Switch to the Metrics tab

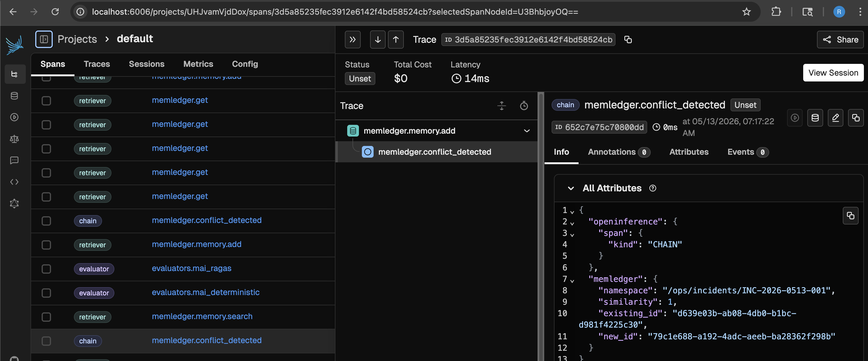[198, 64]
